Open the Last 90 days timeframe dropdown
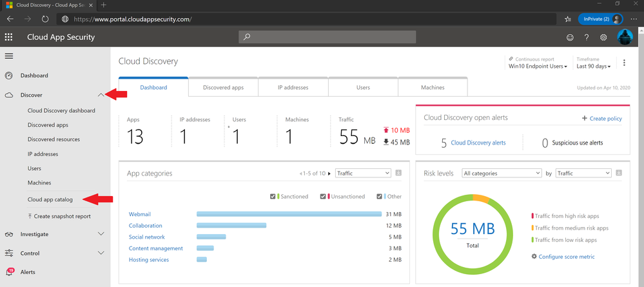 [594, 66]
